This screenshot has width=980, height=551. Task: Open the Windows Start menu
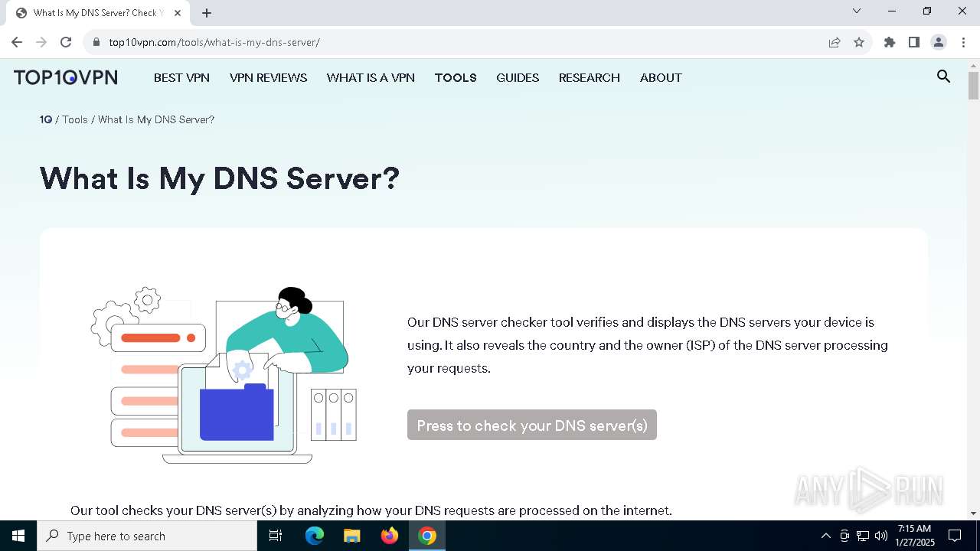[x=18, y=536]
